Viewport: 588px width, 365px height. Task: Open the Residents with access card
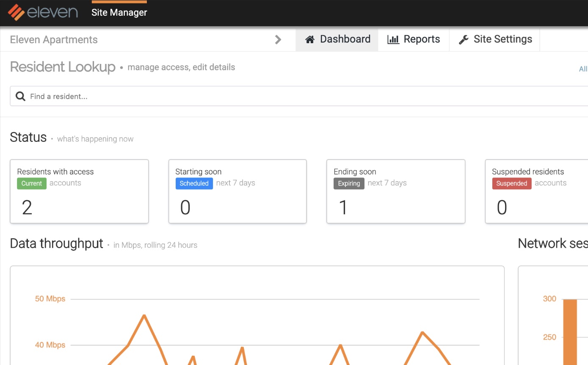[x=79, y=191]
